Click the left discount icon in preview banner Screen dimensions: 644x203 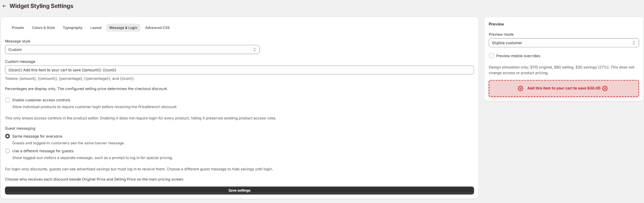click(521, 88)
